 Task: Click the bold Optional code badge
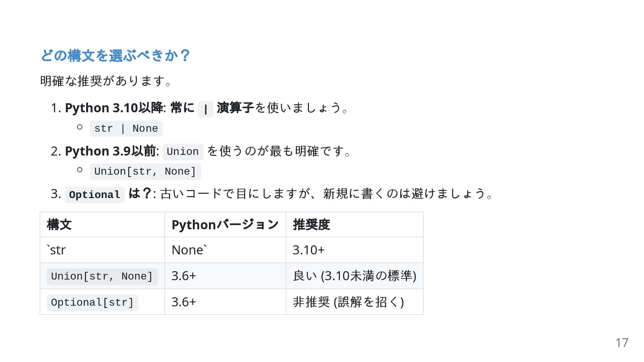95,195
